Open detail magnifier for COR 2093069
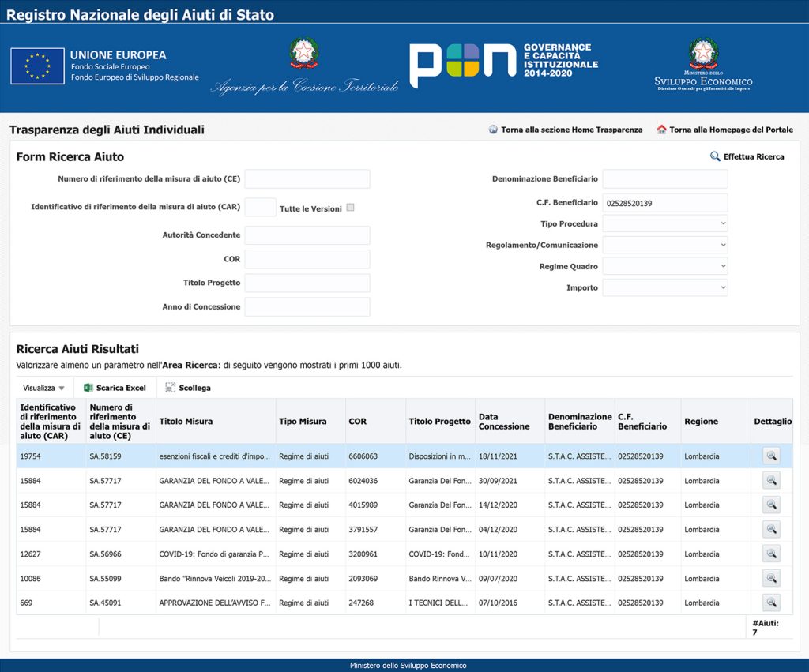 (x=770, y=578)
